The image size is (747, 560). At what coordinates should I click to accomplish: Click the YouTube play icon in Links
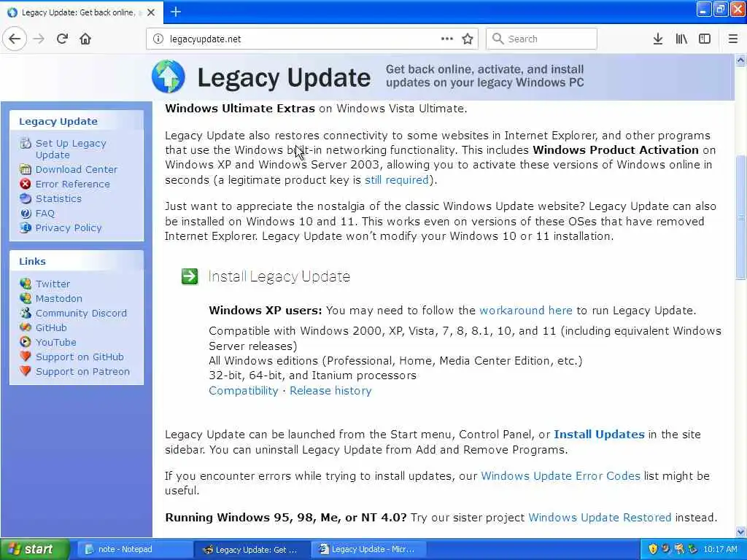coord(26,342)
